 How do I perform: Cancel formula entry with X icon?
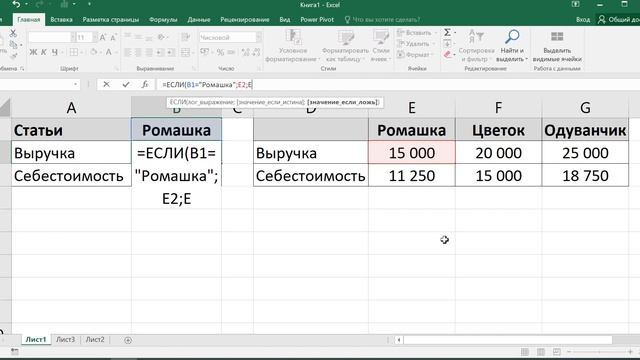[x=106, y=84]
